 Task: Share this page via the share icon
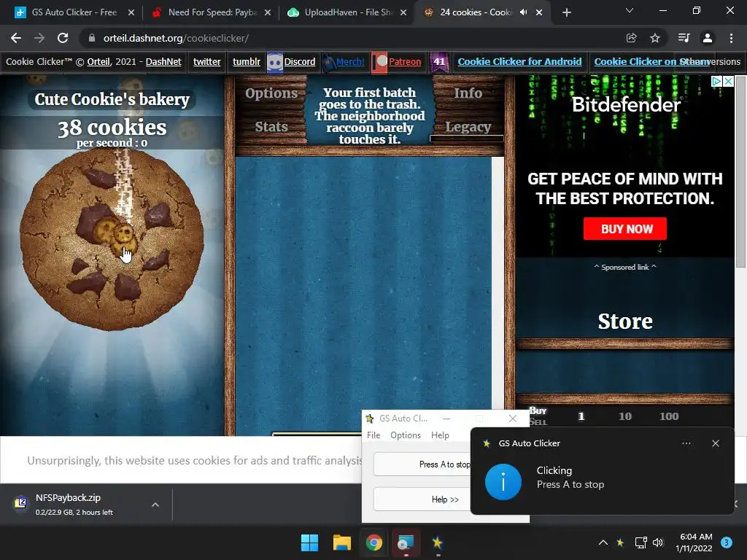point(631,38)
